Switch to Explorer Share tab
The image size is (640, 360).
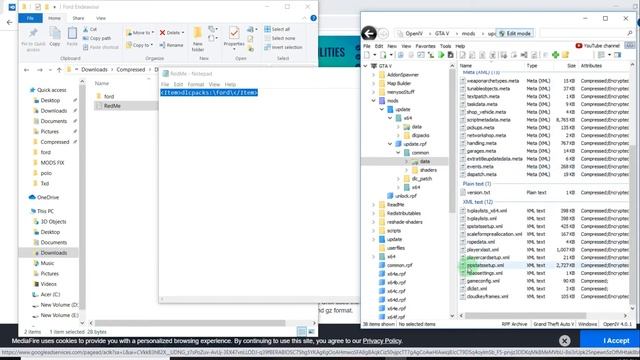(x=78, y=18)
